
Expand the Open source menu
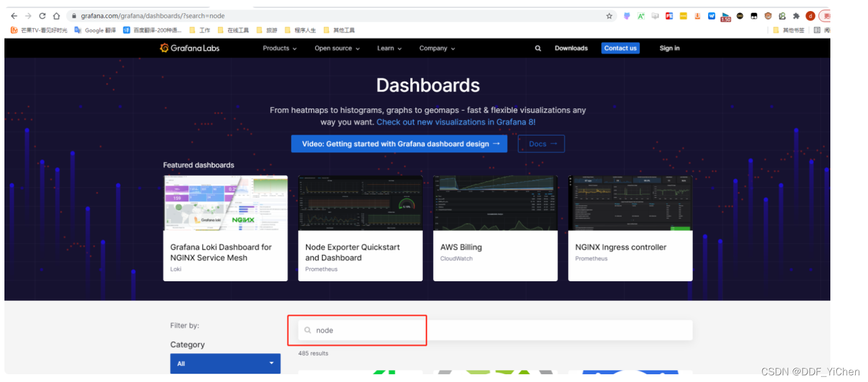[x=337, y=48]
